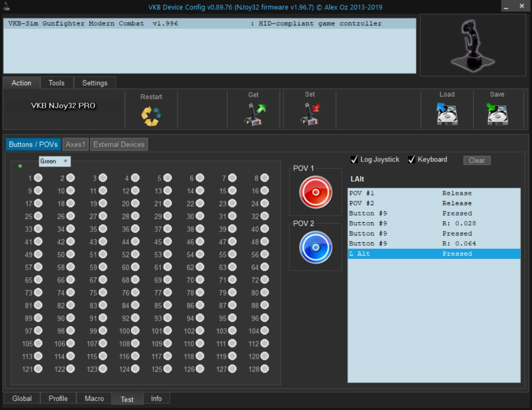532x410 pixels.
Task: Click the Save disk icon
Action: coord(497,114)
